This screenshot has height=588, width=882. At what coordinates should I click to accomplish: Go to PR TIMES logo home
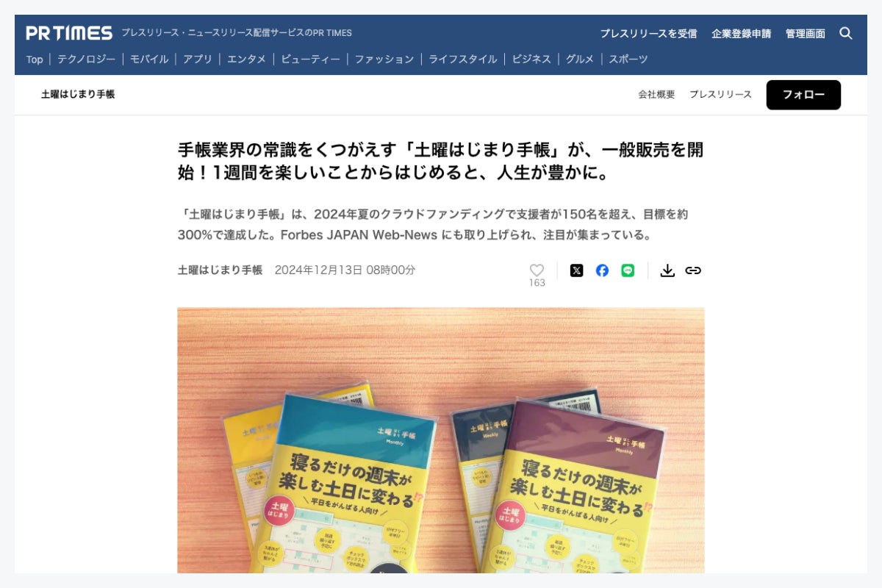click(69, 33)
